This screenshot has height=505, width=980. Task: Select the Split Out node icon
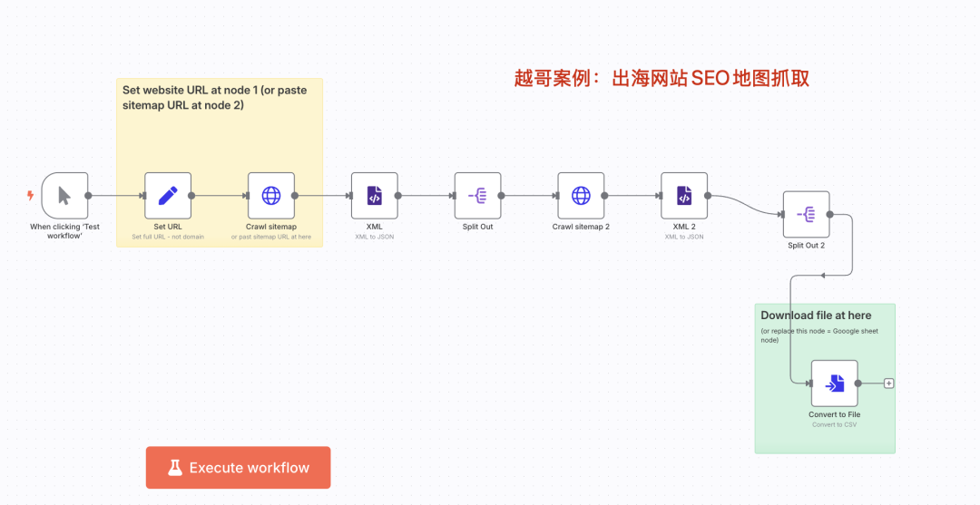click(477, 196)
